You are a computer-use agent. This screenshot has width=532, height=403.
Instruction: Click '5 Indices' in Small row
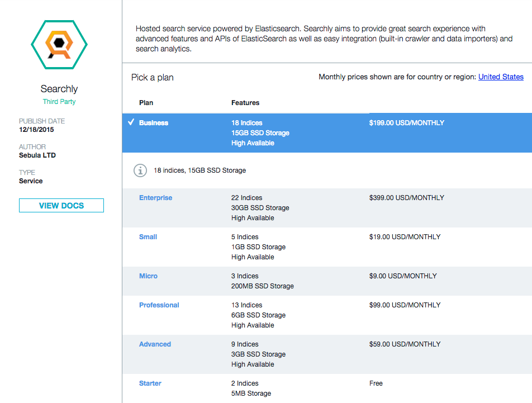[245, 237]
